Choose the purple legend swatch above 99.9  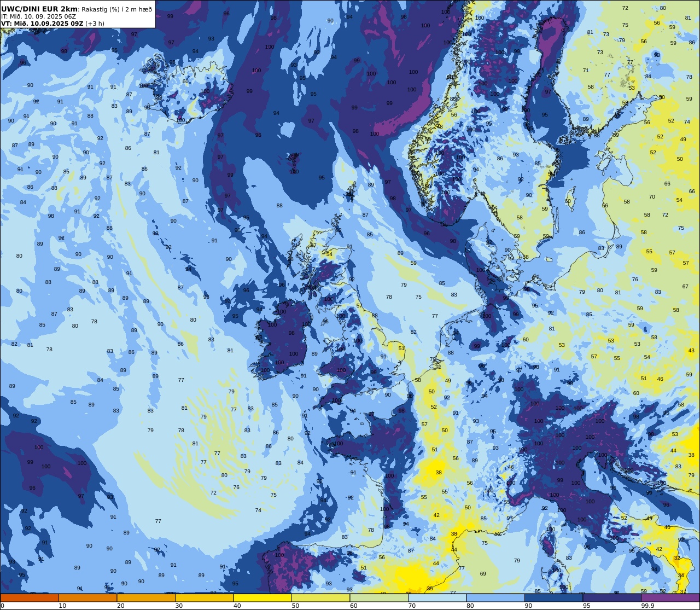[x=670, y=597]
